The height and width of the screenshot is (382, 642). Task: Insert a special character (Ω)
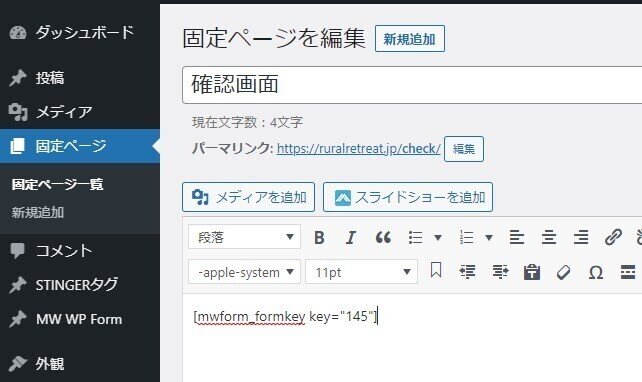click(x=596, y=272)
